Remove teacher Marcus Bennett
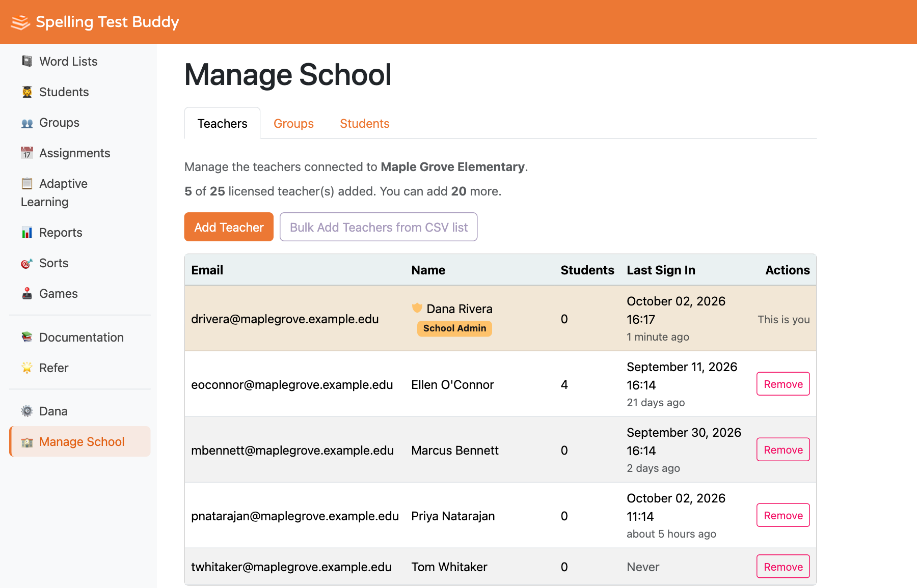The height and width of the screenshot is (588, 917). click(x=783, y=450)
